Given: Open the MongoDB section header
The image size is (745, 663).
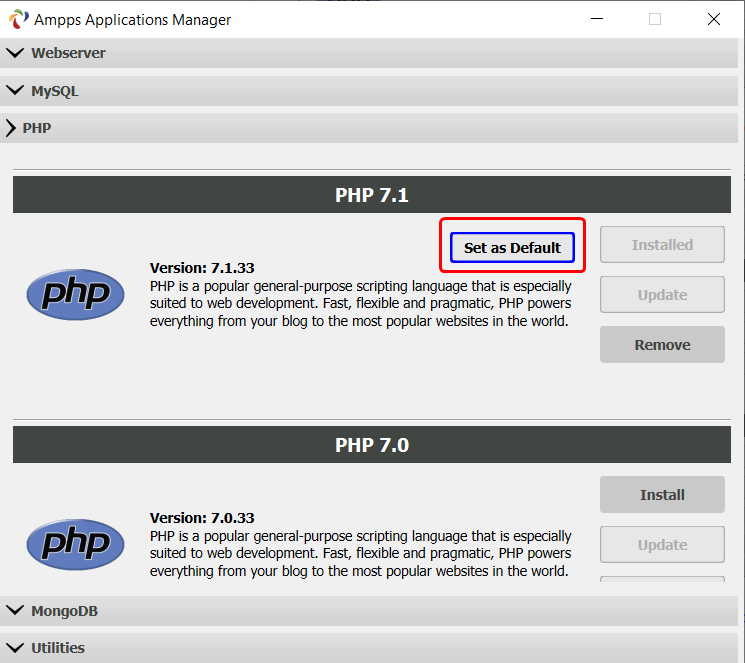Looking at the screenshot, I should [369, 611].
